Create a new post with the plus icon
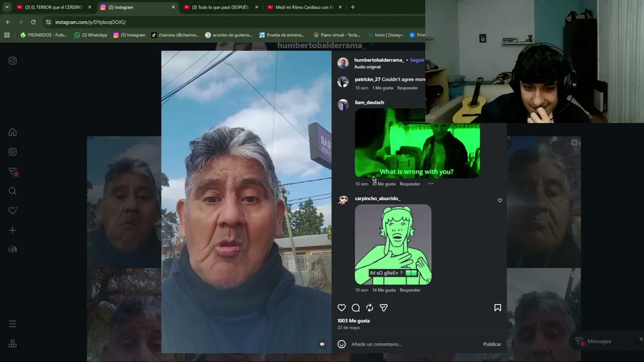This screenshot has width=644, height=362. [x=13, y=230]
